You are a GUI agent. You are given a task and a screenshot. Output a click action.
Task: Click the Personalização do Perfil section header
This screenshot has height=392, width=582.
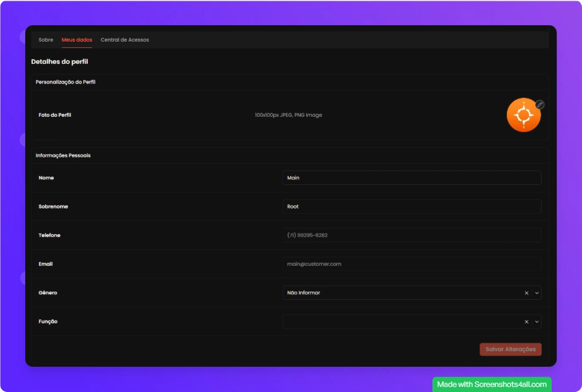[x=66, y=82]
